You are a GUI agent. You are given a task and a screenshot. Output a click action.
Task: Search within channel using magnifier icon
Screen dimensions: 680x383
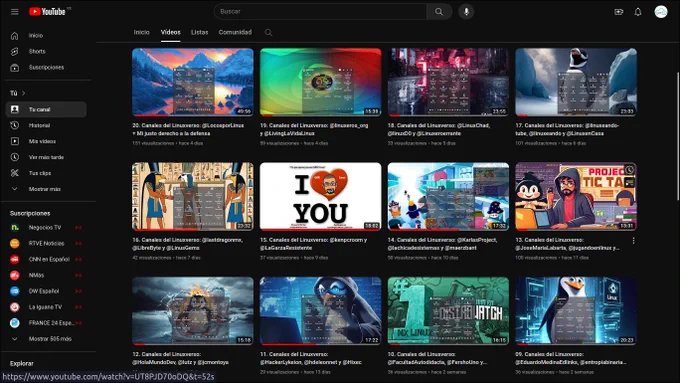268,33
